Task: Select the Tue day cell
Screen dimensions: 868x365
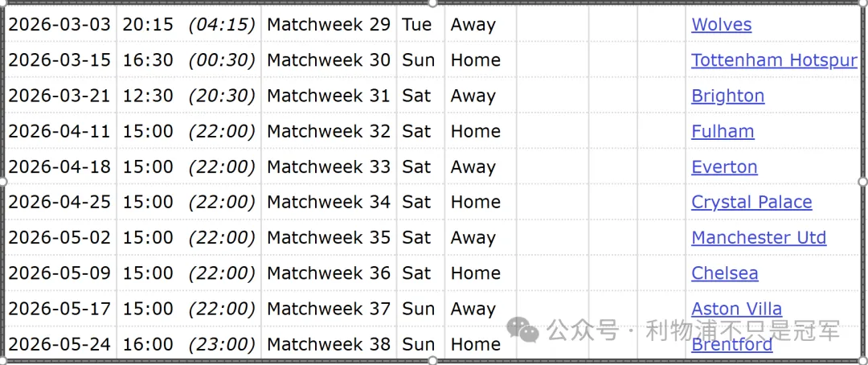Action: (x=416, y=25)
